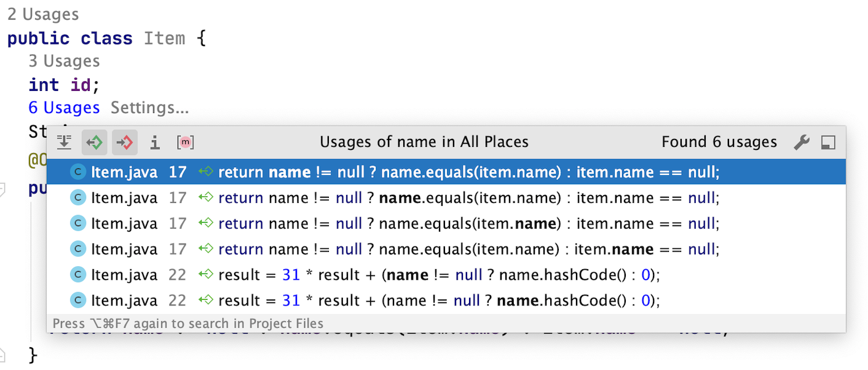The height and width of the screenshot is (370, 868).
Task: Click the '2 Usages' hint above class Item
Action: (x=43, y=15)
